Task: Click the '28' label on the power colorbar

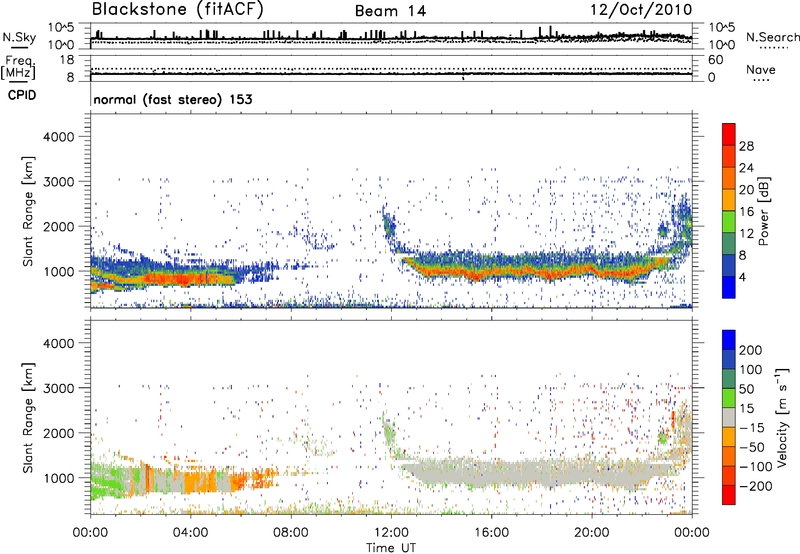Action: tap(746, 146)
